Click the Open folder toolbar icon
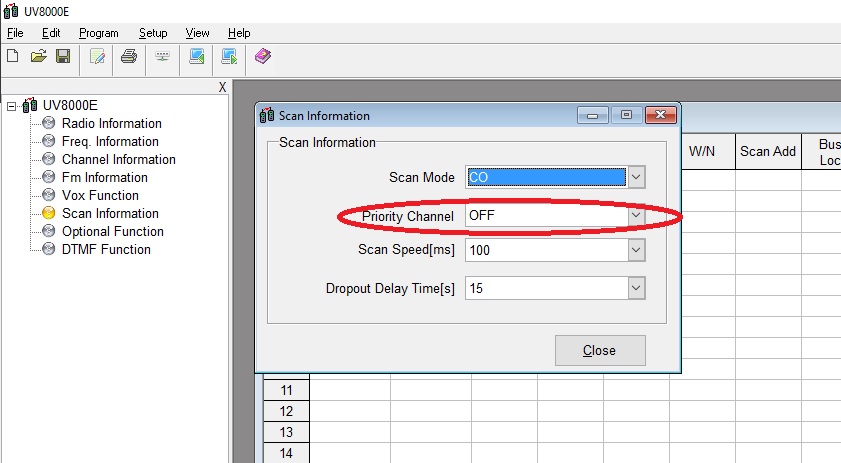 pos(39,56)
